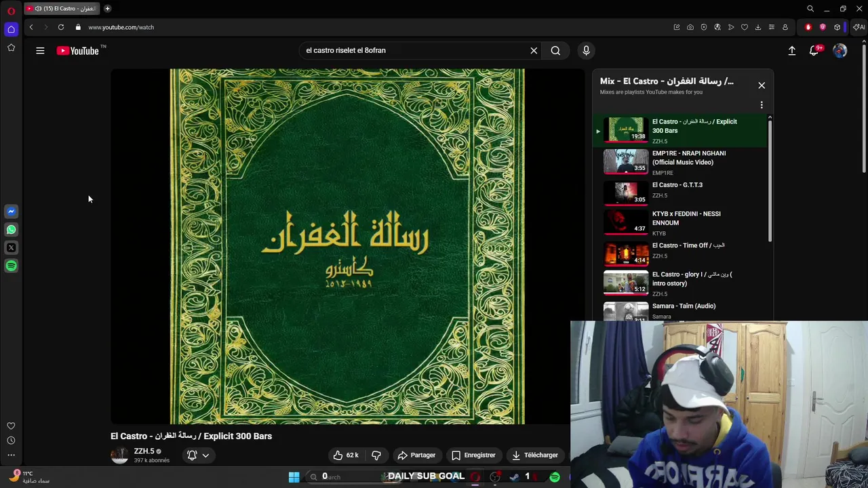Open X (Twitter) in the Opera sidebar

pos(11,248)
